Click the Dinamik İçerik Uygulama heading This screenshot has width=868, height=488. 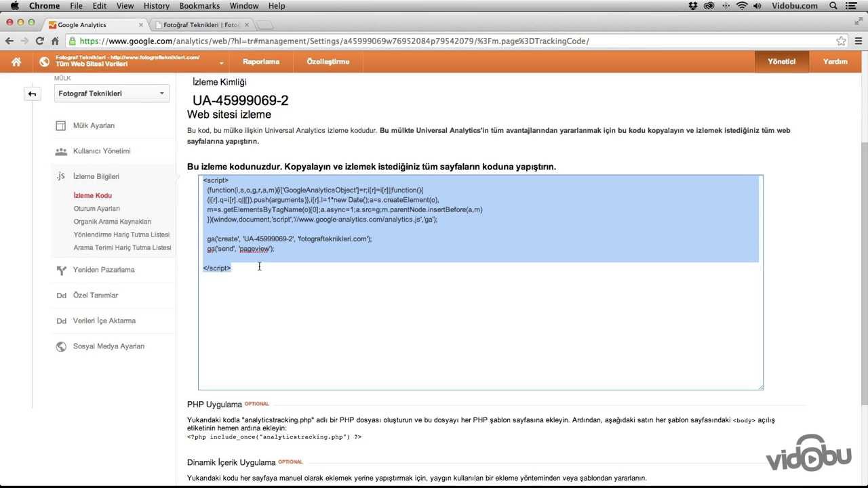231,462
